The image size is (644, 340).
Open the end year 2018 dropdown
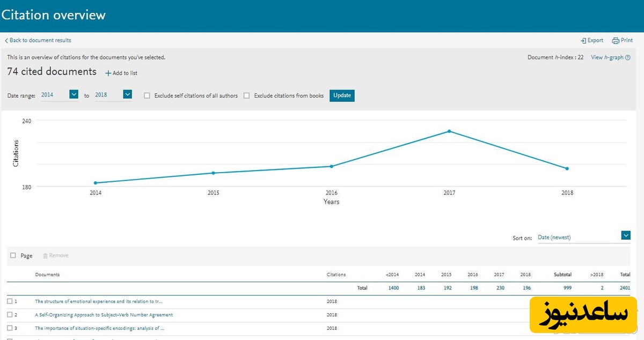tap(127, 94)
